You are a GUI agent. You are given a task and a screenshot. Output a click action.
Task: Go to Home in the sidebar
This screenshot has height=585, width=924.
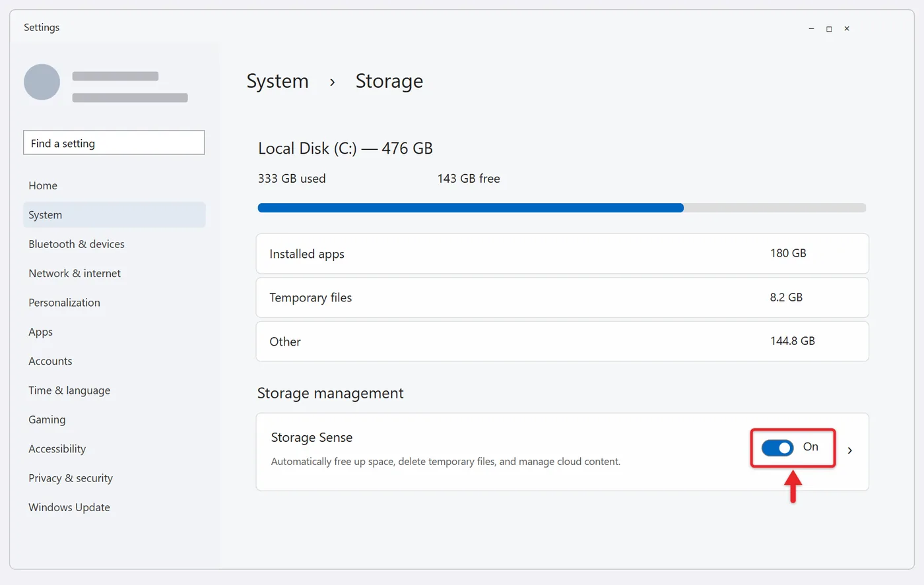pyautogui.click(x=43, y=185)
